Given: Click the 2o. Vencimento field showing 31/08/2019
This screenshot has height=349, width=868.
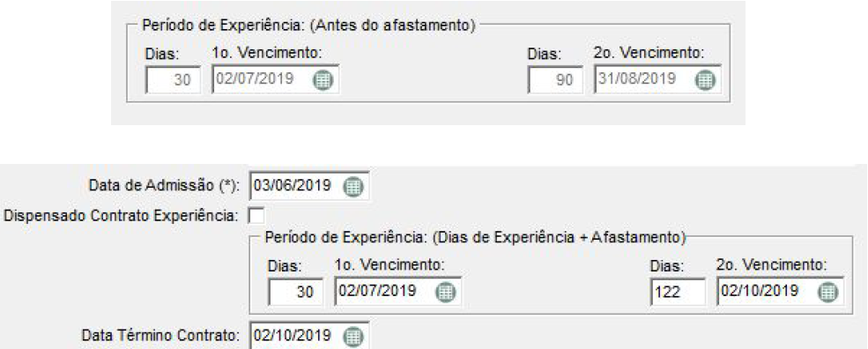Looking at the screenshot, I should point(657,79).
